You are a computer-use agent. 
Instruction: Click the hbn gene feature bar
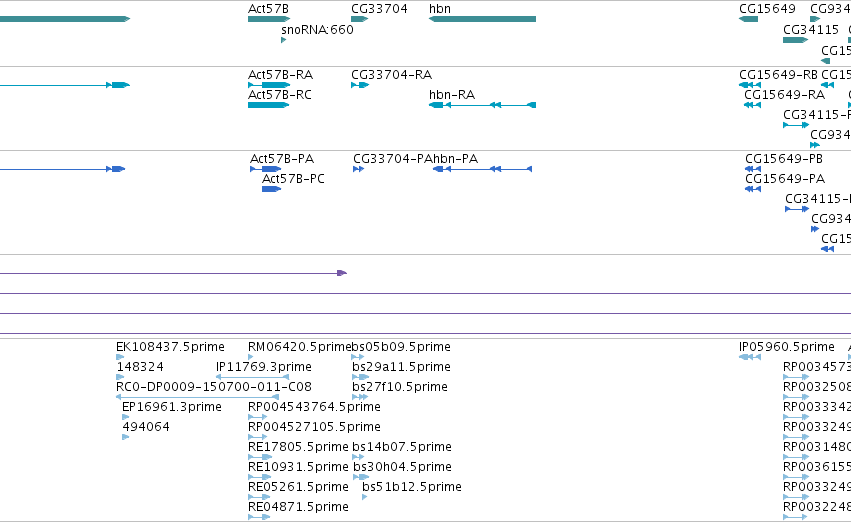pyautogui.click(x=482, y=19)
